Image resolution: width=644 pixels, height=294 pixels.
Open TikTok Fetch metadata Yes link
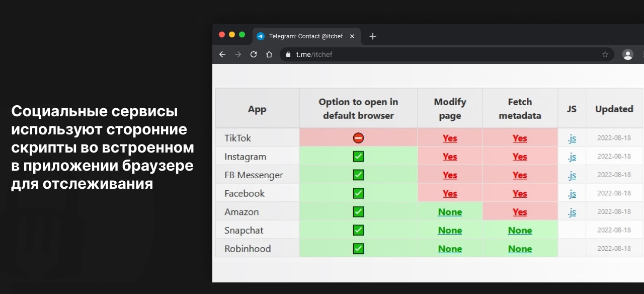coord(520,138)
